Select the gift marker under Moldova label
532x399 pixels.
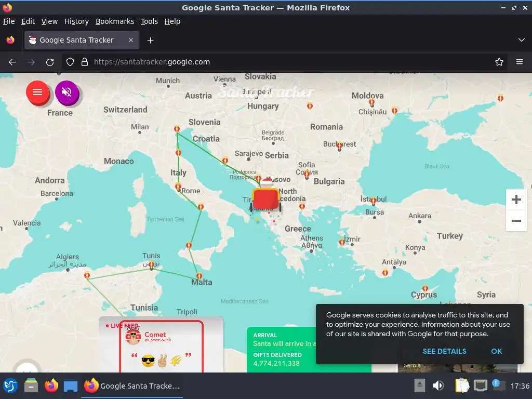pos(371,102)
